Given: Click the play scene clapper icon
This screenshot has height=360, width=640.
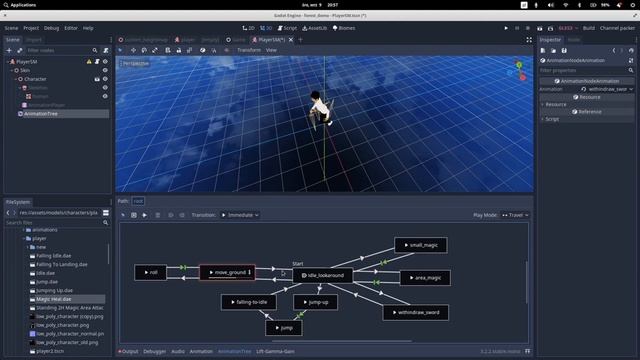Looking at the screenshot, I should [540, 28].
